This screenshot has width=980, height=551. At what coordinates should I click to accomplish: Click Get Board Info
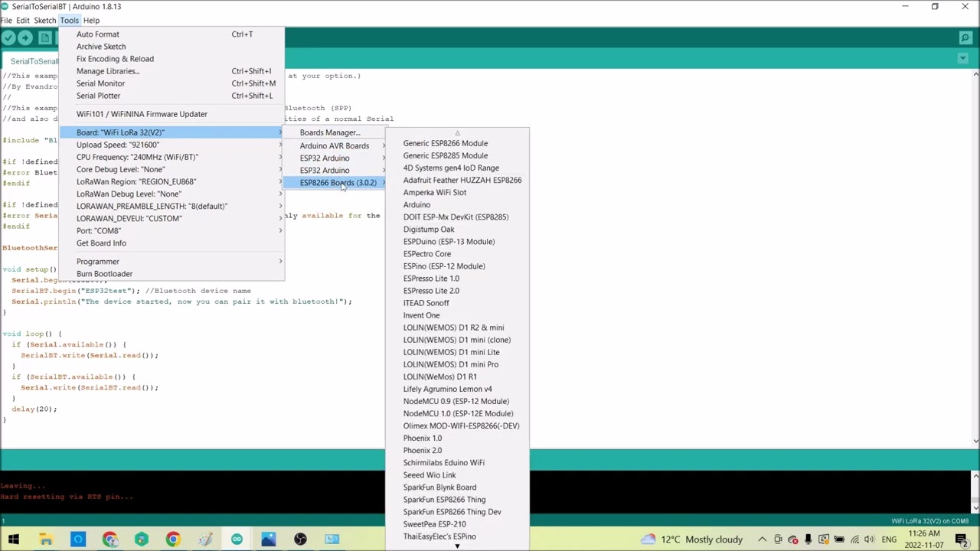click(173, 243)
